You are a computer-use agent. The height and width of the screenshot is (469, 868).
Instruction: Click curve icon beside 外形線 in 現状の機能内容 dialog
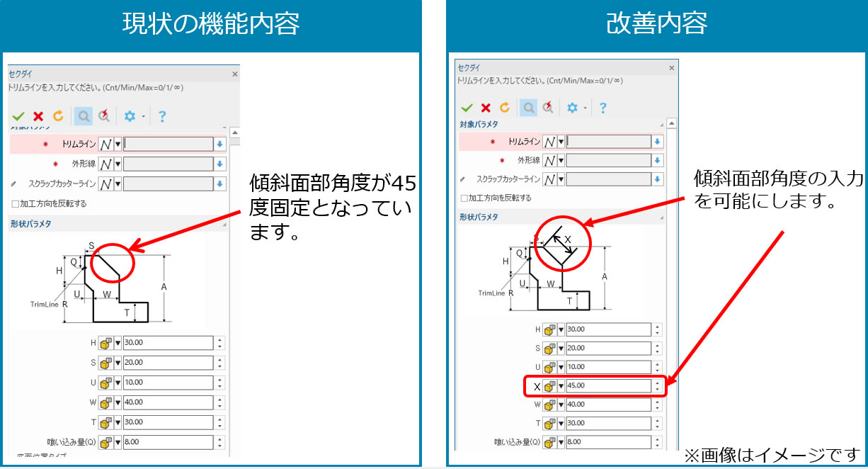(105, 164)
